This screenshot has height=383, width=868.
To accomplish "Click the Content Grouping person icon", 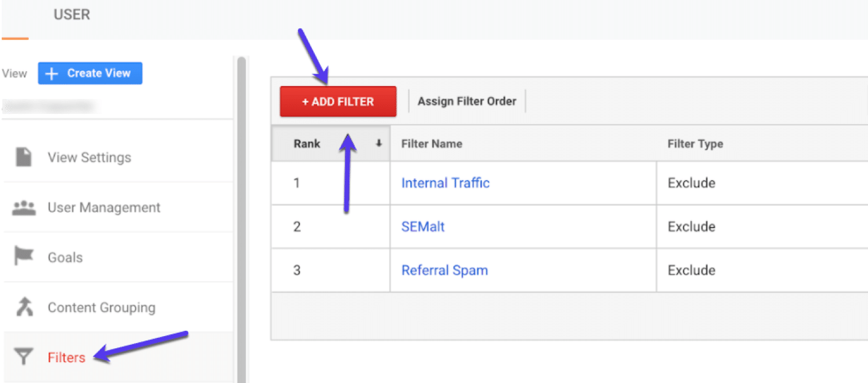I will point(23,307).
